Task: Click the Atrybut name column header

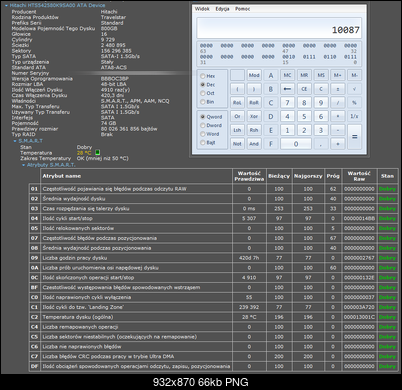Action: point(136,176)
